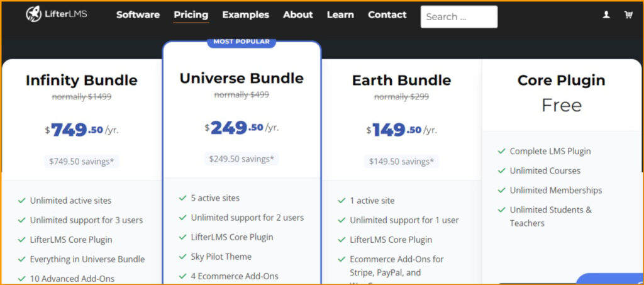Open the About menu item

[297, 14]
